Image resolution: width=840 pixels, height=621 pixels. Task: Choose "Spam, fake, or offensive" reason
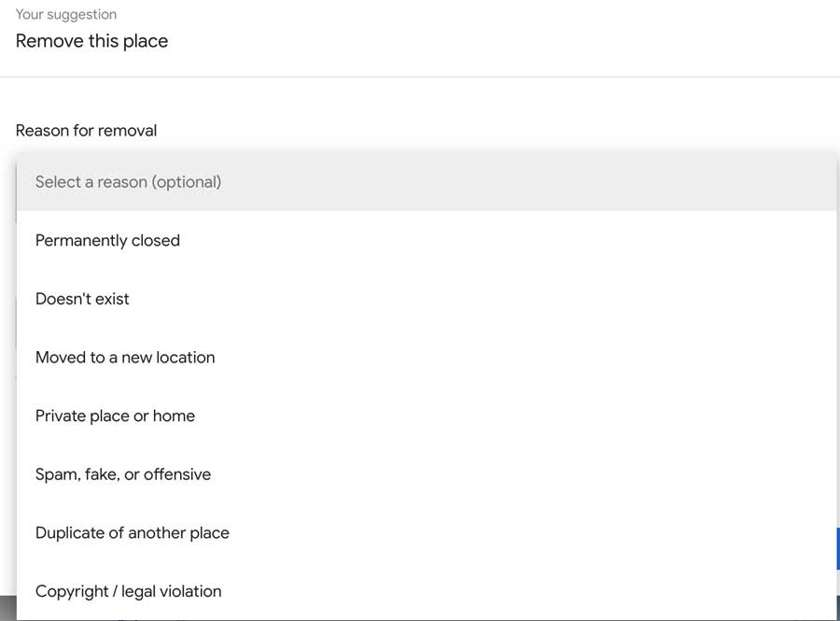click(x=123, y=474)
